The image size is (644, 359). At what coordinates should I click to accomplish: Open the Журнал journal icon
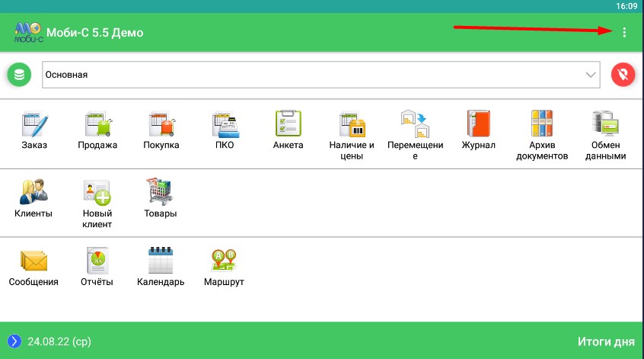(x=479, y=130)
